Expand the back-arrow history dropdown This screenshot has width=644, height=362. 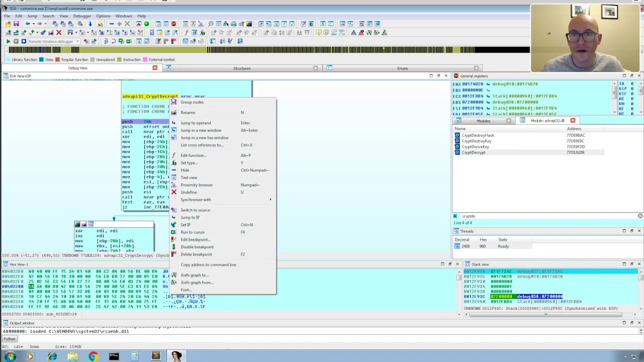click(34, 24)
